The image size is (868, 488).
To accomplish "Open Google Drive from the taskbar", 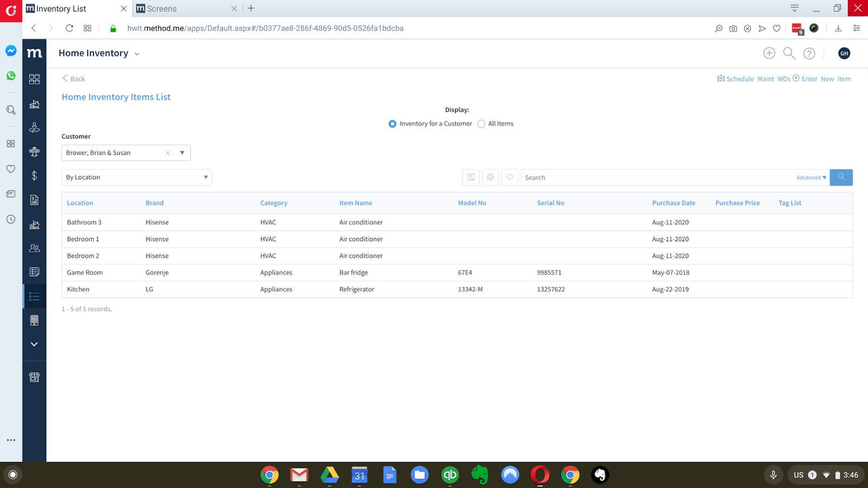I will [329, 475].
